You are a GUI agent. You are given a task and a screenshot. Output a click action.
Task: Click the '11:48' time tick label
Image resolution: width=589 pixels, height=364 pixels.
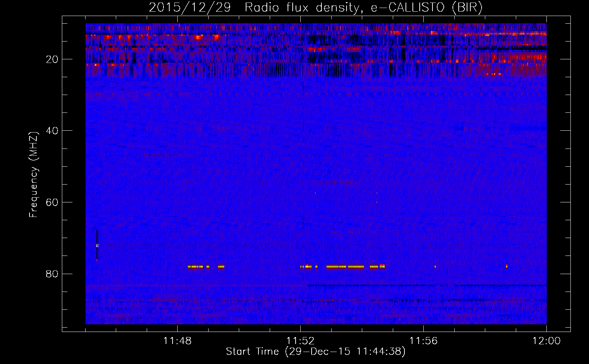coord(177,341)
